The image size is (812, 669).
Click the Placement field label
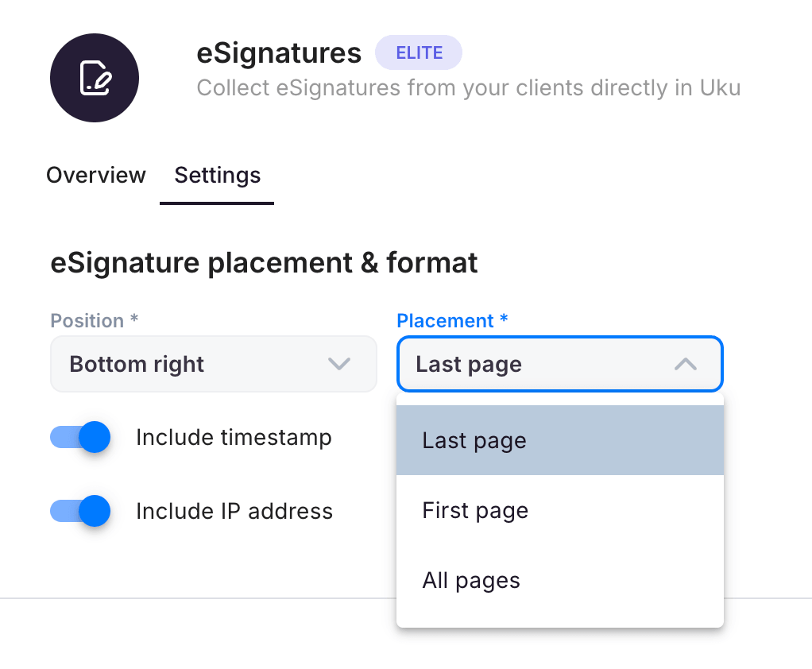[x=452, y=320]
